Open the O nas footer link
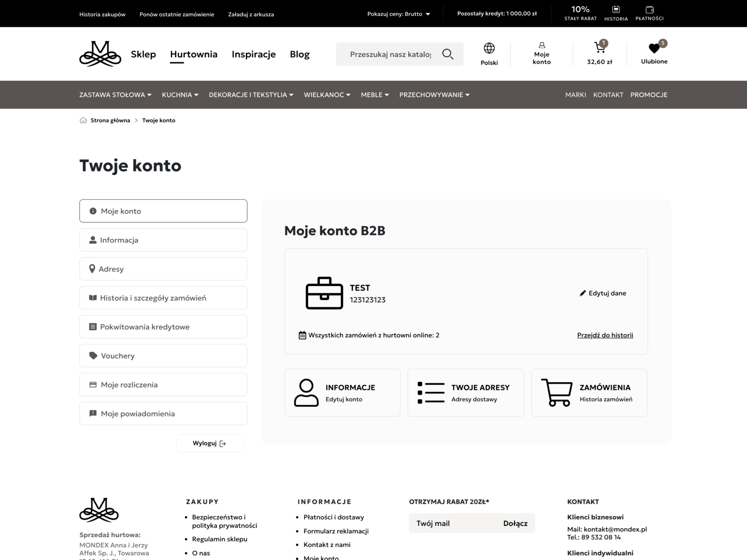 [x=201, y=553]
